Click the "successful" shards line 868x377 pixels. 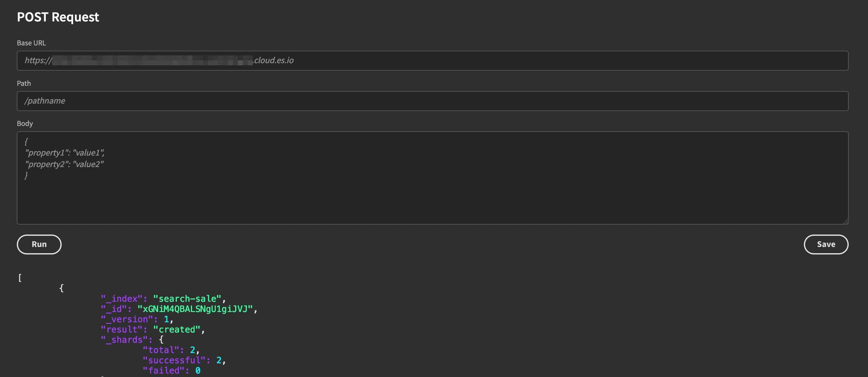184,360
